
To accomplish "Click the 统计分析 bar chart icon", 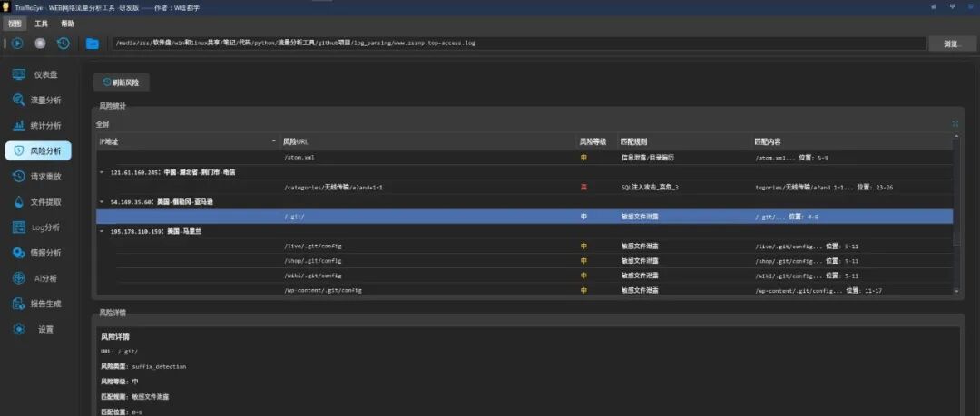I will point(19,126).
